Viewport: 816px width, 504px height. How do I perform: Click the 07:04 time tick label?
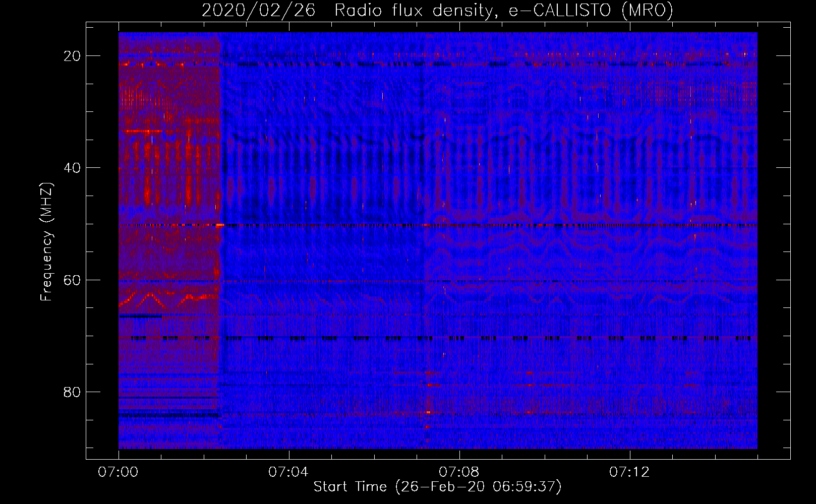coord(288,472)
